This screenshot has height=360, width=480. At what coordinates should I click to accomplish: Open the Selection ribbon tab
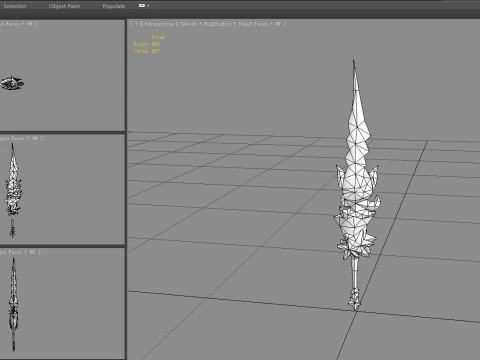(14, 6)
